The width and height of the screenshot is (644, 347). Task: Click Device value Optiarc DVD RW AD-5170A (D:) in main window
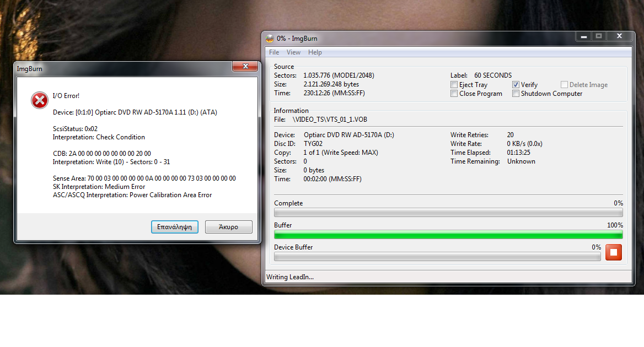pyautogui.click(x=348, y=135)
